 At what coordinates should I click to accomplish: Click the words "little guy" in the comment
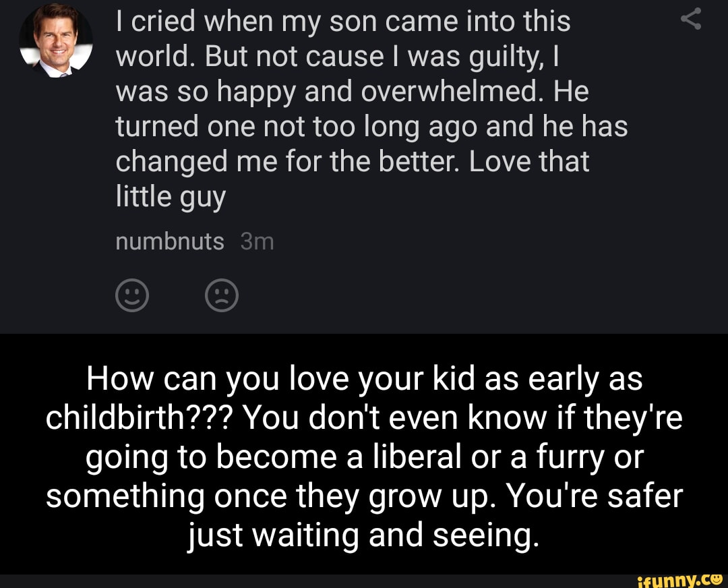[170, 198]
